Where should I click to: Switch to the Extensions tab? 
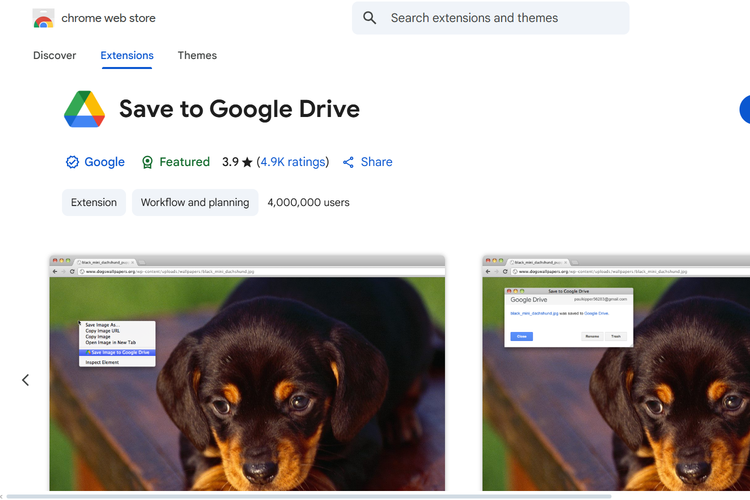coord(127,56)
